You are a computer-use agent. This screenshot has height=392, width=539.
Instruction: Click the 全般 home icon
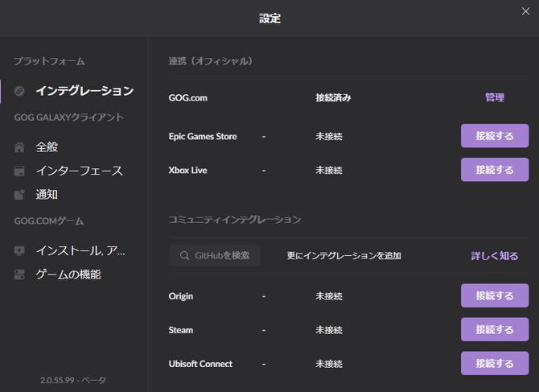[19, 147]
